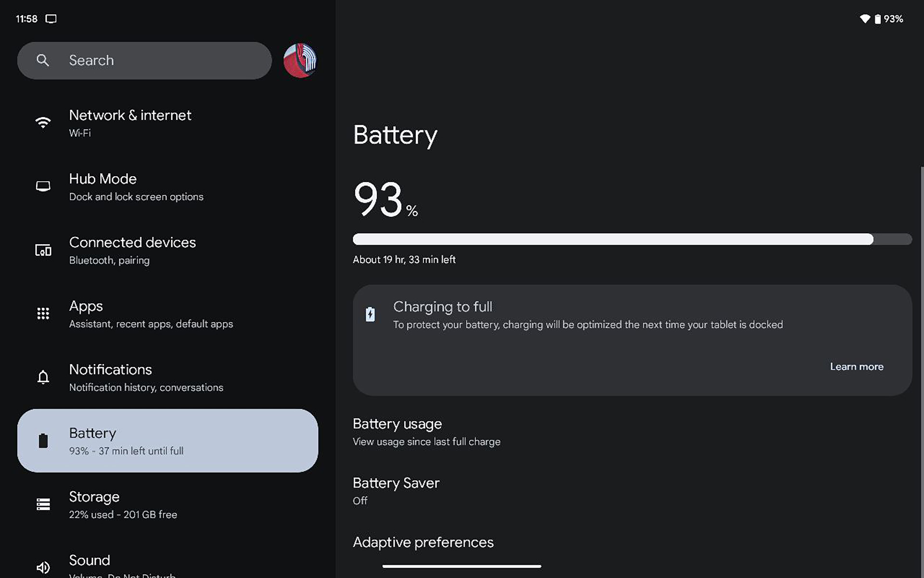Click the Hub Mode dock icon
This screenshot has width=924, height=578.
[43, 186]
